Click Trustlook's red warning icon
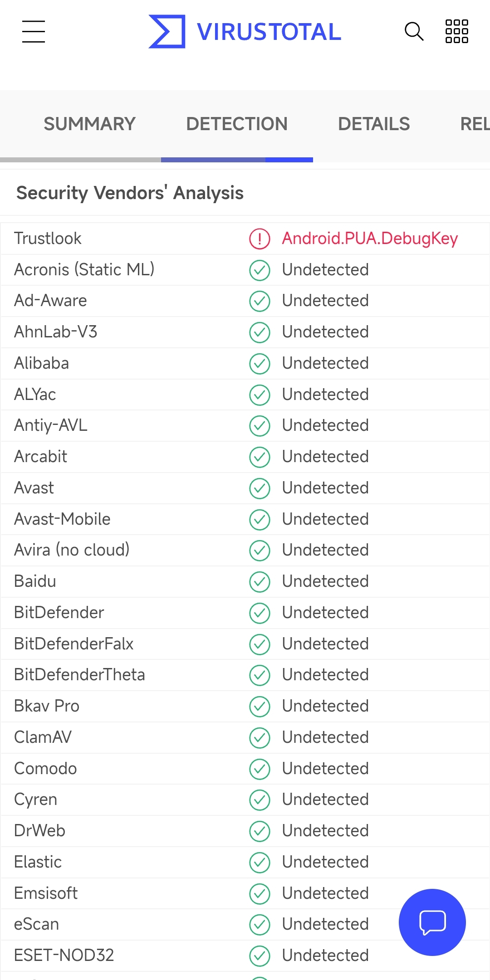This screenshot has width=490, height=980. [x=260, y=239]
